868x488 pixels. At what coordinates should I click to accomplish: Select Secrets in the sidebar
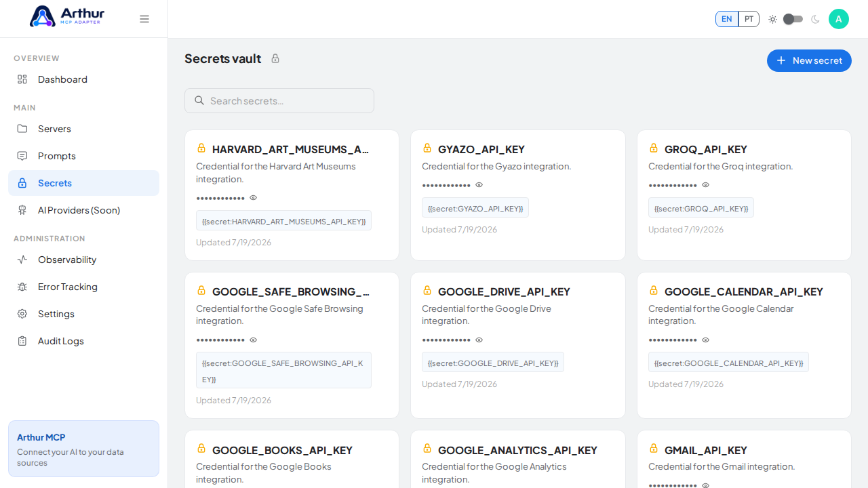[x=83, y=183]
